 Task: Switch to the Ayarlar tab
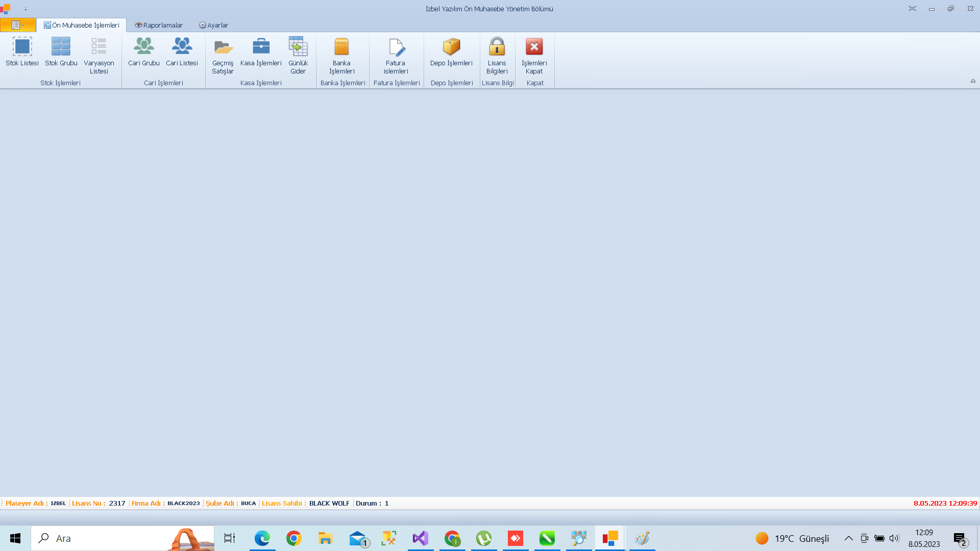pos(213,25)
